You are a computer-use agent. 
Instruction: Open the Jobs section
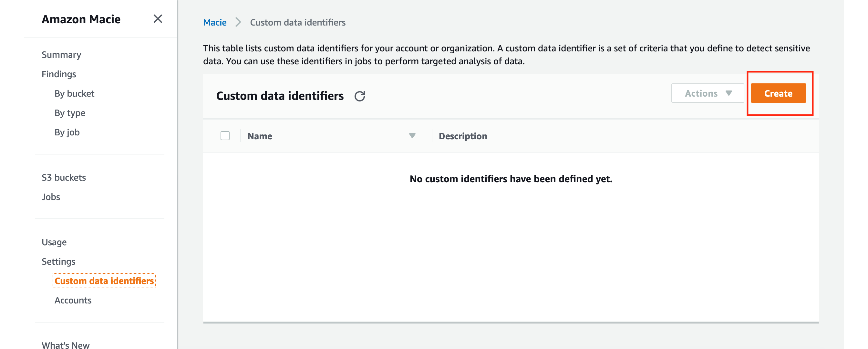pos(51,196)
